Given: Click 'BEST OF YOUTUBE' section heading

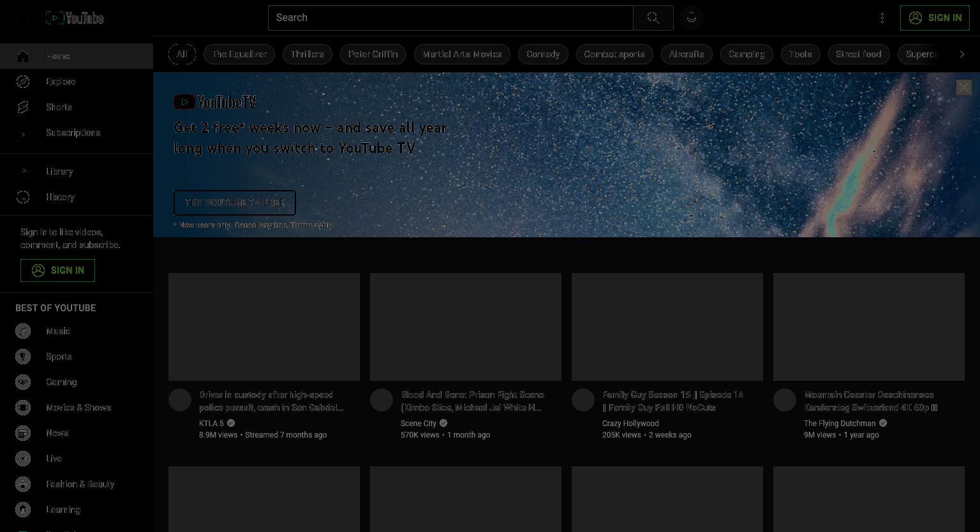Looking at the screenshot, I should coord(56,308).
